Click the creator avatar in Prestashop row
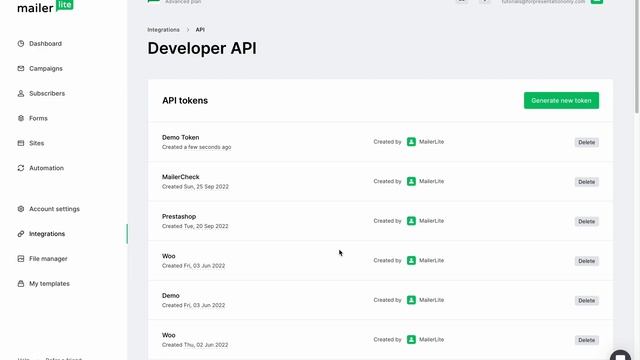 pyautogui.click(x=411, y=221)
